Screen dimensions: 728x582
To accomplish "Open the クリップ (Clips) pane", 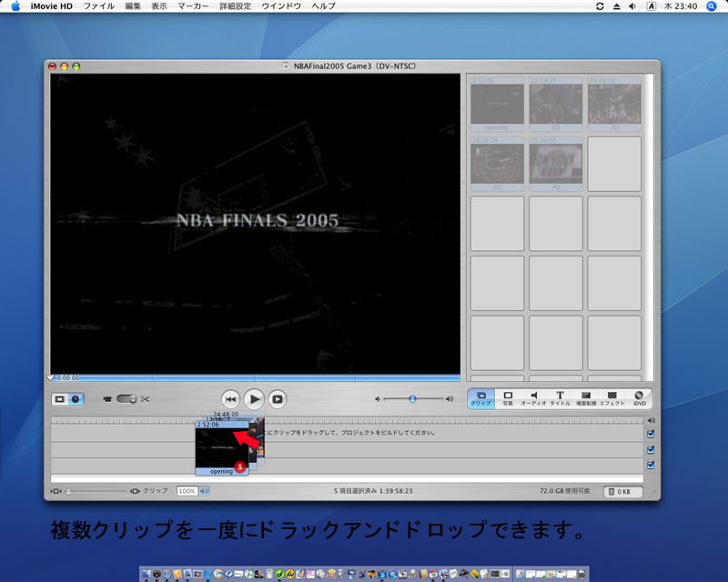I will 481,398.
